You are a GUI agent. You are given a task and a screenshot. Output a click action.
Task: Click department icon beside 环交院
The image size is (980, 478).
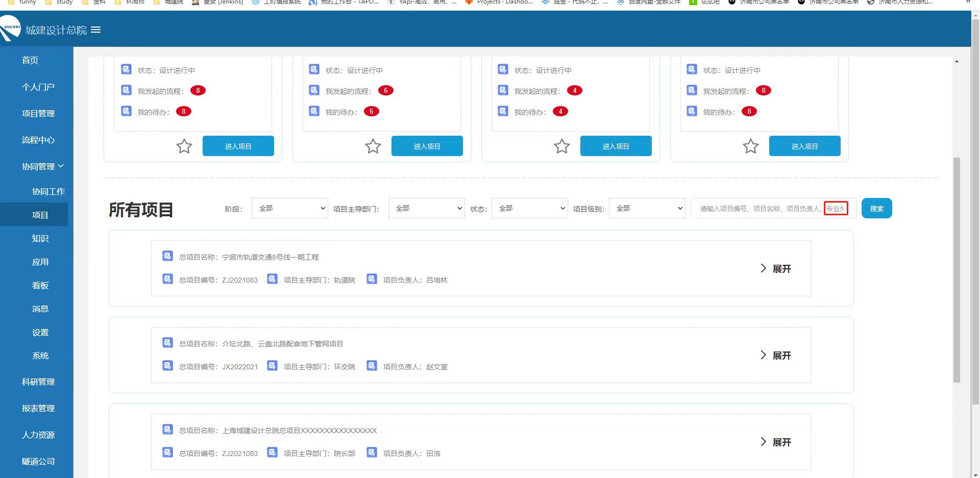coord(273,365)
